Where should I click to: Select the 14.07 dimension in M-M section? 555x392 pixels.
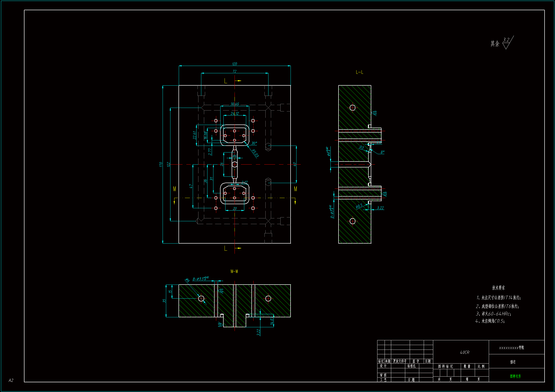coord(272,321)
